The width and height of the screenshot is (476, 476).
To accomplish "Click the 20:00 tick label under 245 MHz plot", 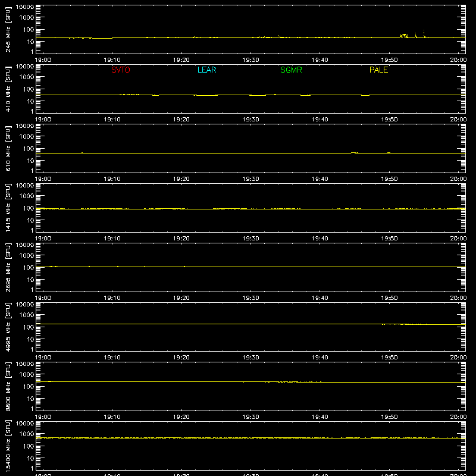I will tap(458, 60).
